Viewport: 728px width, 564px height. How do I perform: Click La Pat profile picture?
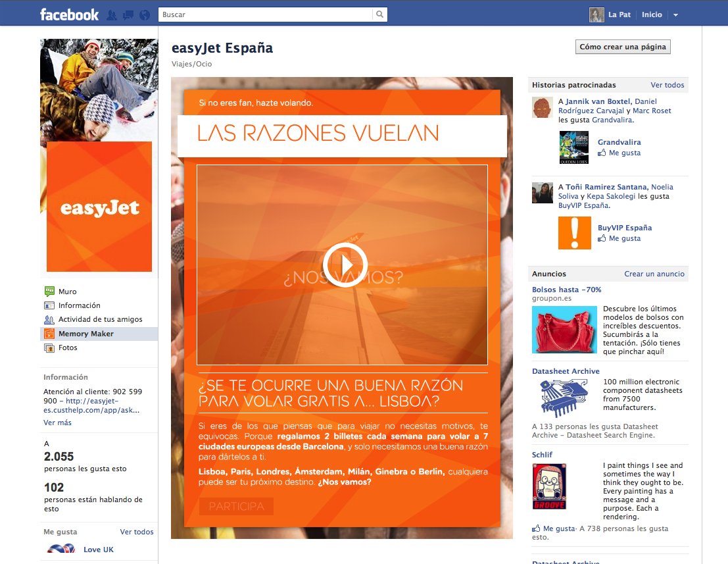pyautogui.click(x=596, y=15)
